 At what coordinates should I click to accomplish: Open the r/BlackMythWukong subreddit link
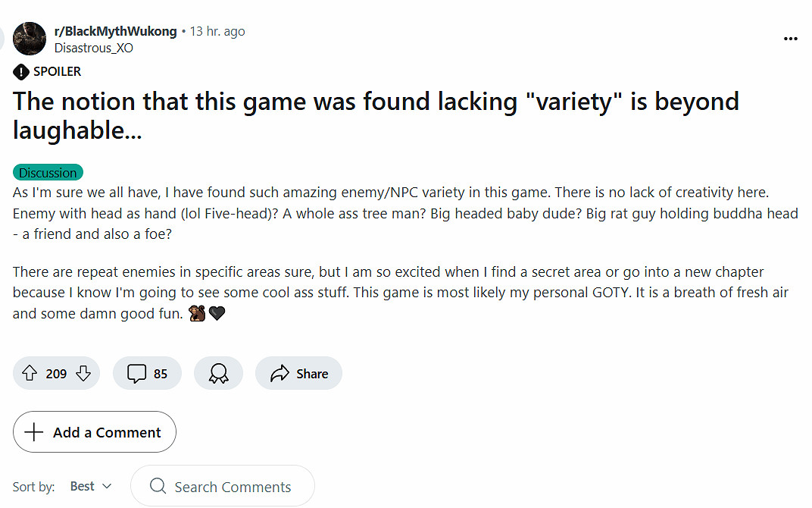pos(115,31)
